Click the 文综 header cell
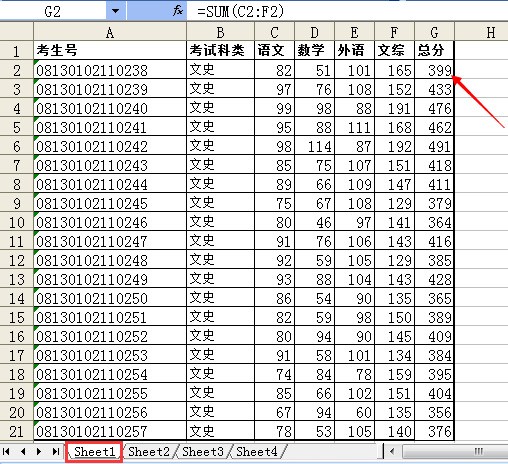 point(394,51)
